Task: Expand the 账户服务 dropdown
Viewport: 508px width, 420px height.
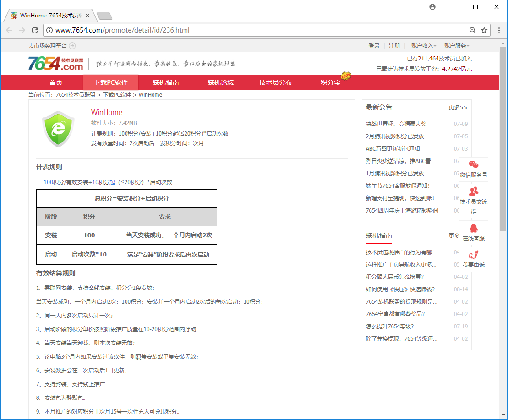Action: point(457,46)
